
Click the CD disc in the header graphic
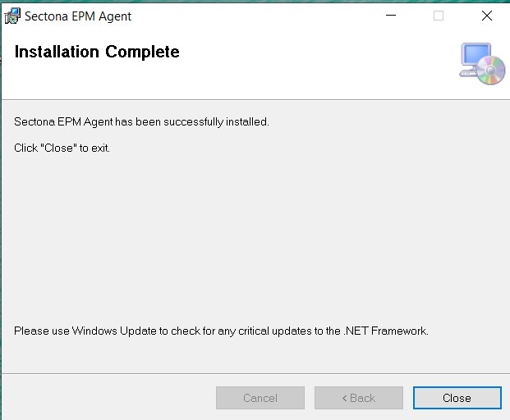tap(491, 72)
